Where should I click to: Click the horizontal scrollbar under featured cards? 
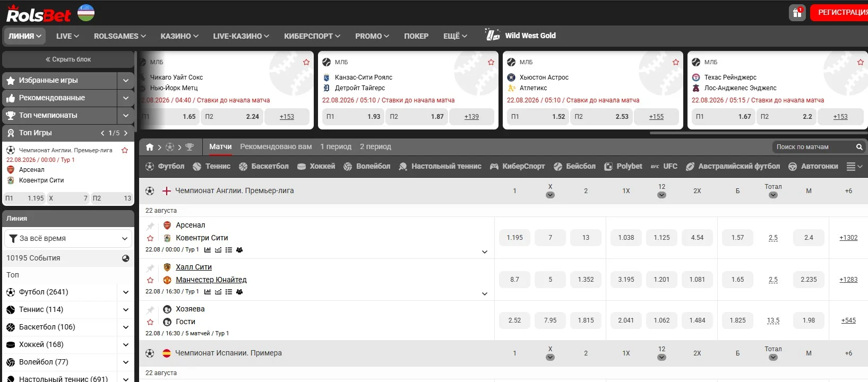pyautogui.click(x=758, y=133)
